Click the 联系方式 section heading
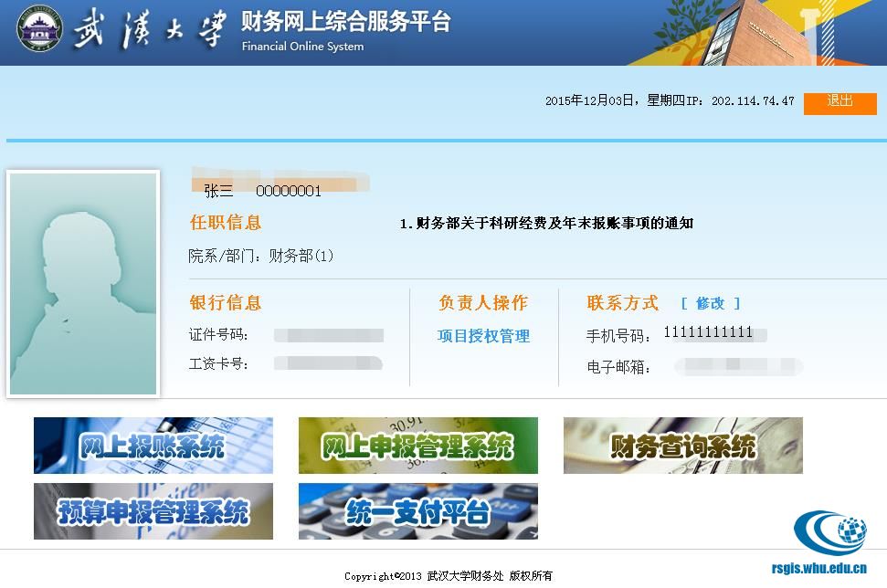Screen dimensions: 887x588 coord(623,302)
